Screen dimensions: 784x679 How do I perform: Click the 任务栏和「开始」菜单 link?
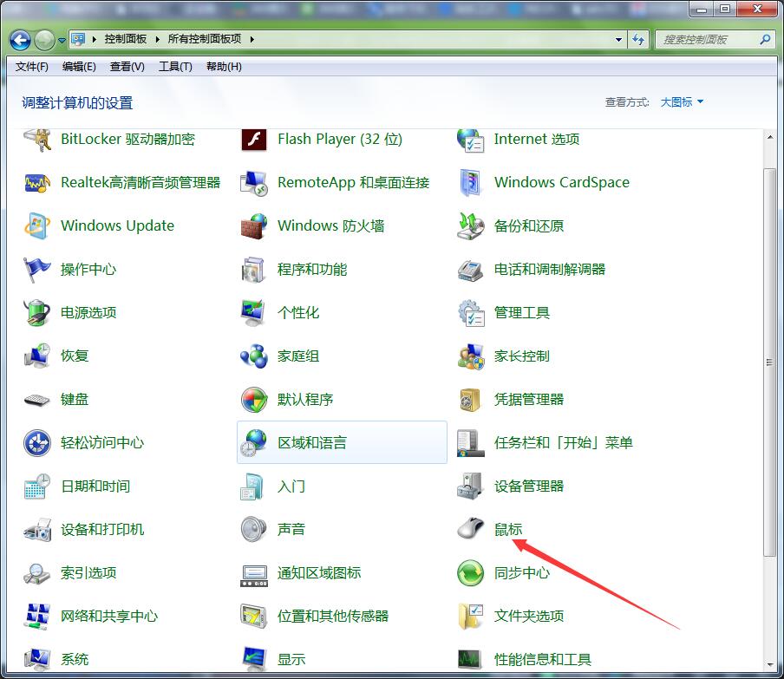tap(564, 443)
